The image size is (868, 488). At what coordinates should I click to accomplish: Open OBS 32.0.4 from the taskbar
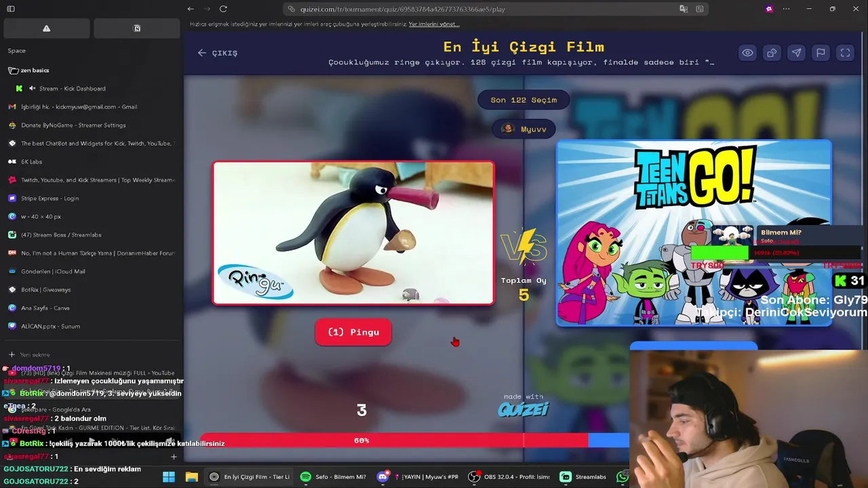(x=511, y=477)
